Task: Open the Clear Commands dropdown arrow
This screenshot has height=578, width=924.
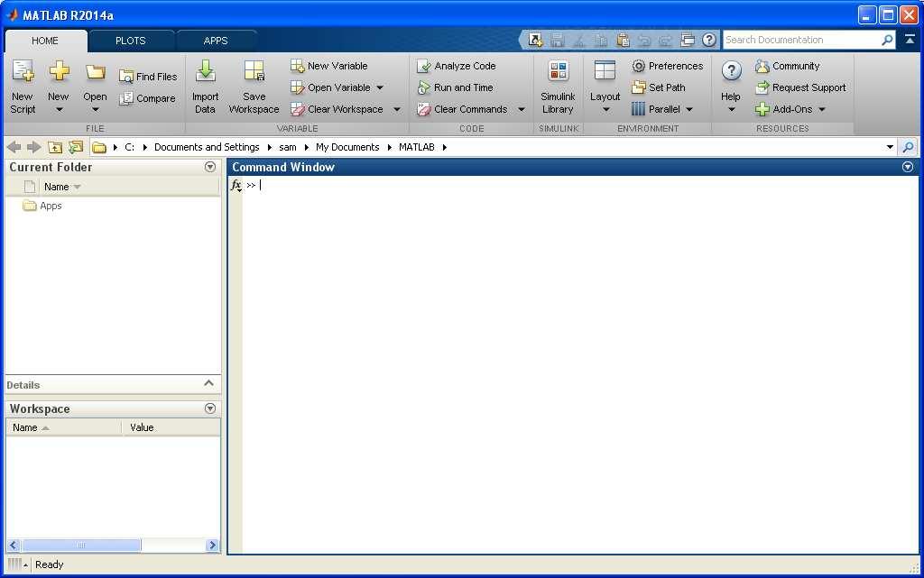Action: 522,109
